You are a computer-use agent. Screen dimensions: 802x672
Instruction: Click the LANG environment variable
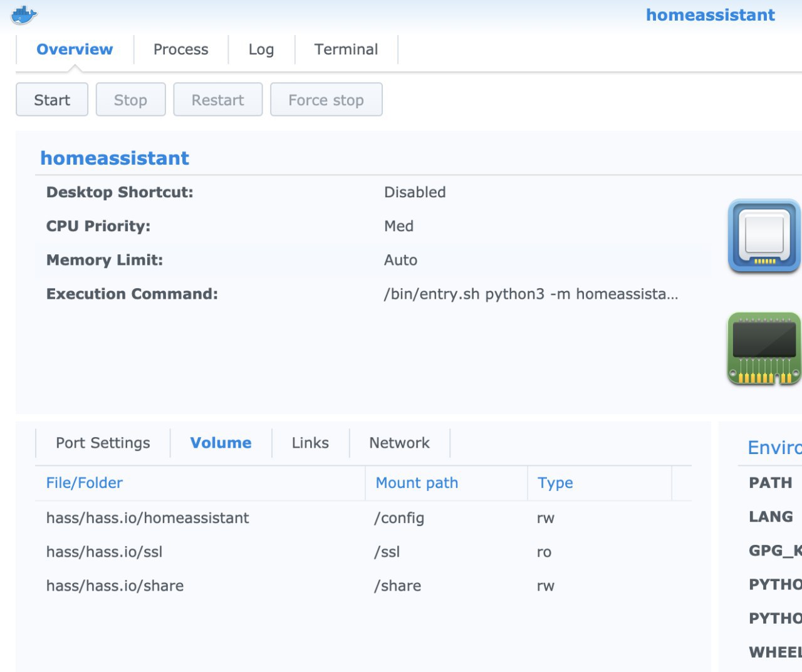tap(771, 517)
